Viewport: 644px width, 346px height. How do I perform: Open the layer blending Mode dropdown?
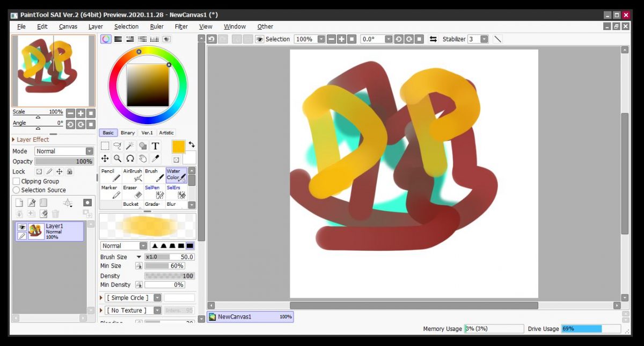point(89,152)
